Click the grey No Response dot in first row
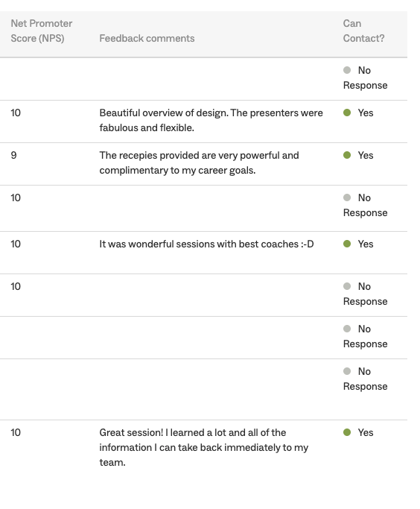This screenshot has height=509, width=420. (347, 70)
